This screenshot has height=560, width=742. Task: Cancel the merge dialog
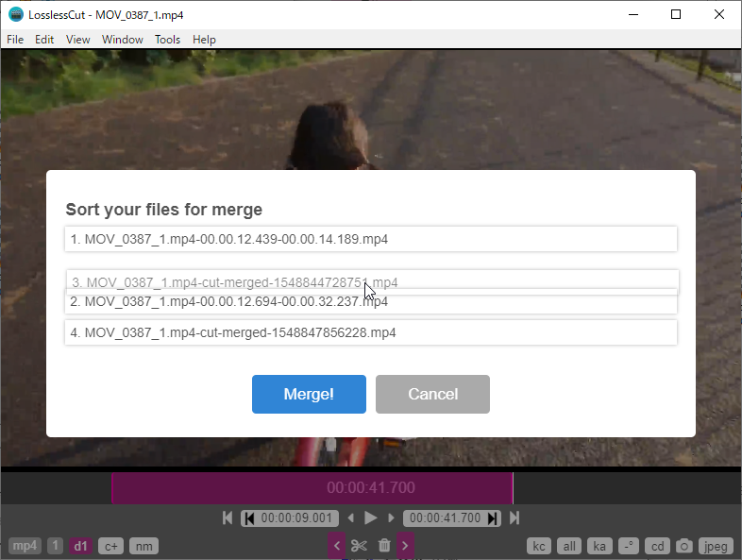point(432,395)
